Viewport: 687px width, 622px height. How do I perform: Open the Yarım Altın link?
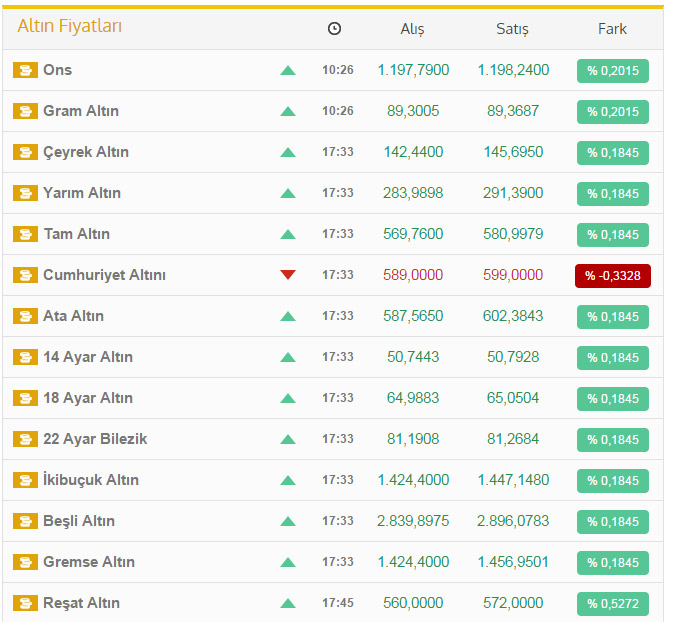click(82, 193)
